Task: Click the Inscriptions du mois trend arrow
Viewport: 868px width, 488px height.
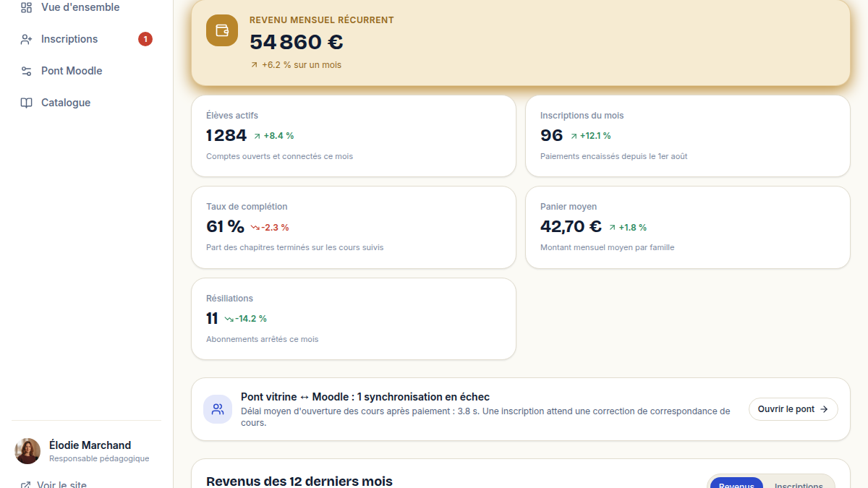Action: (574, 136)
